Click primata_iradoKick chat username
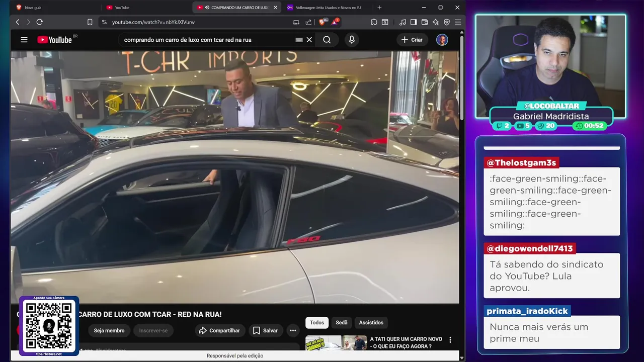The height and width of the screenshot is (362, 644). coord(527,311)
